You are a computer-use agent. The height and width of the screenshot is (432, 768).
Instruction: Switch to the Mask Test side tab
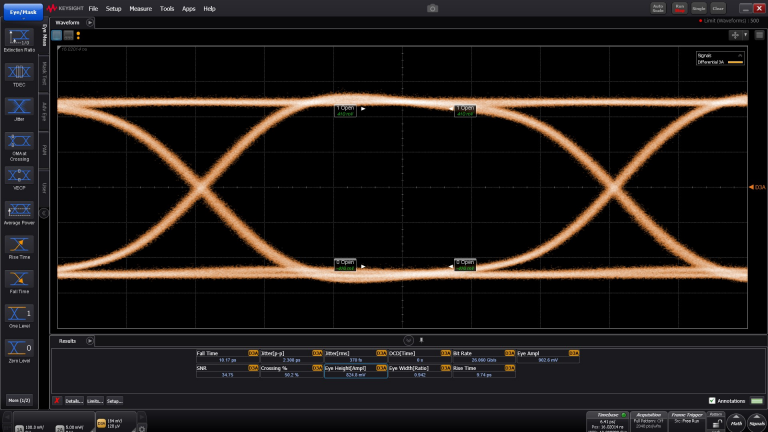(x=44, y=72)
